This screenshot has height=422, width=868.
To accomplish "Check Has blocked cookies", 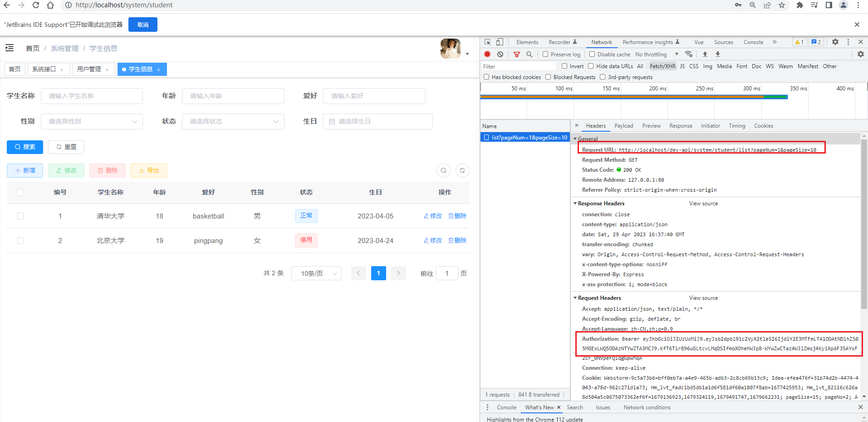I will (x=486, y=77).
